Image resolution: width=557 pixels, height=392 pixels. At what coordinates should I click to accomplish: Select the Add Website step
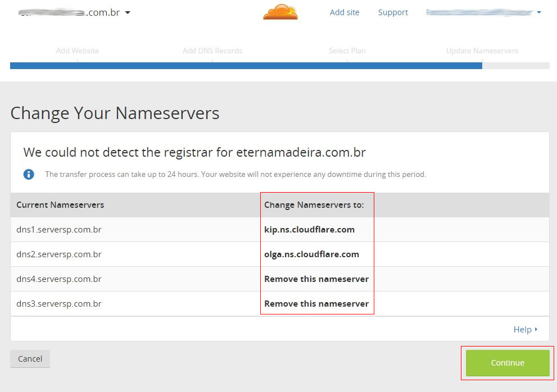(78, 51)
